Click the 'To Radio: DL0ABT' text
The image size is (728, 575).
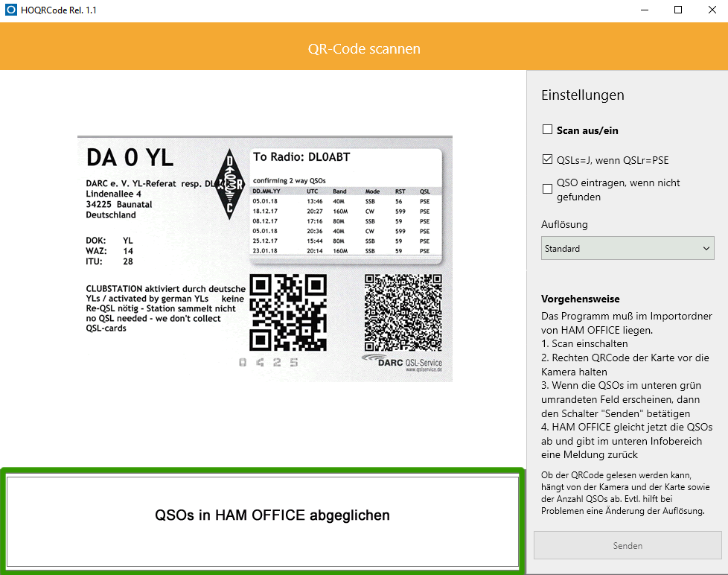pos(301,157)
